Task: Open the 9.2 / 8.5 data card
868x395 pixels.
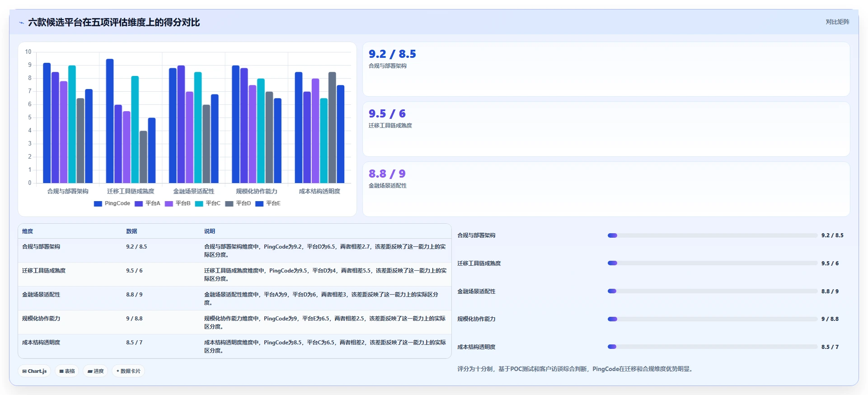Action: [x=606, y=69]
